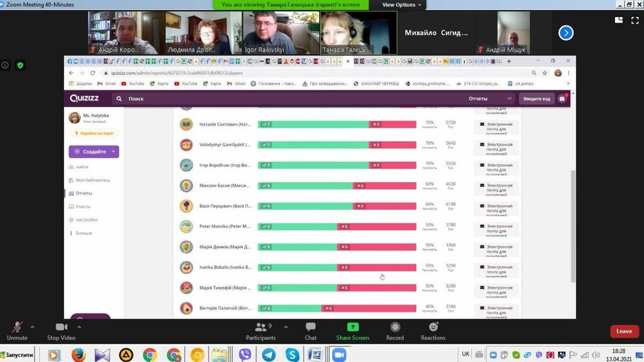Click Наталія Снітович's accuracy progress bar
This screenshot has width=644, height=362.
[x=336, y=125]
